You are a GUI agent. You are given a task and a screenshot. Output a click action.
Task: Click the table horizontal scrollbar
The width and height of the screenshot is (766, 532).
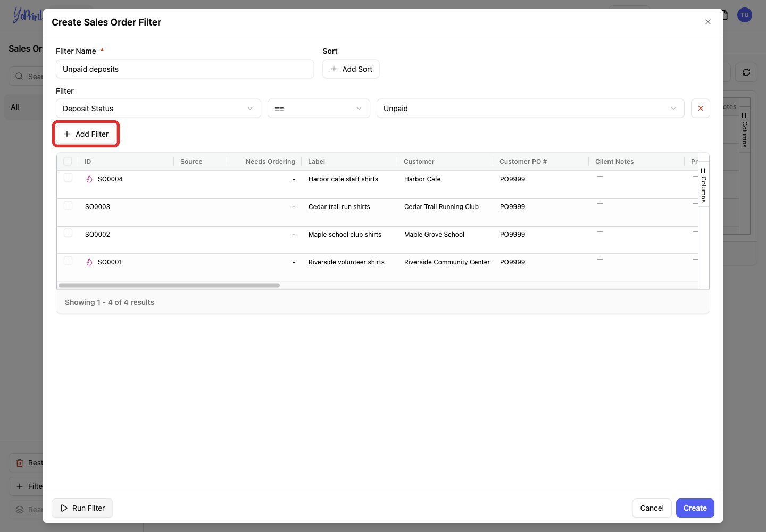pyautogui.click(x=169, y=286)
